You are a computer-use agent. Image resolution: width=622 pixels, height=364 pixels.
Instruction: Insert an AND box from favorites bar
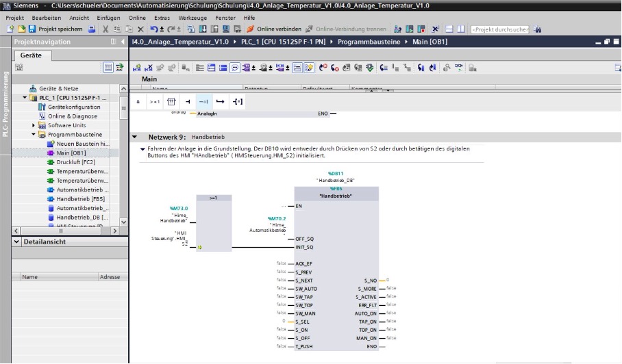coord(138,101)
